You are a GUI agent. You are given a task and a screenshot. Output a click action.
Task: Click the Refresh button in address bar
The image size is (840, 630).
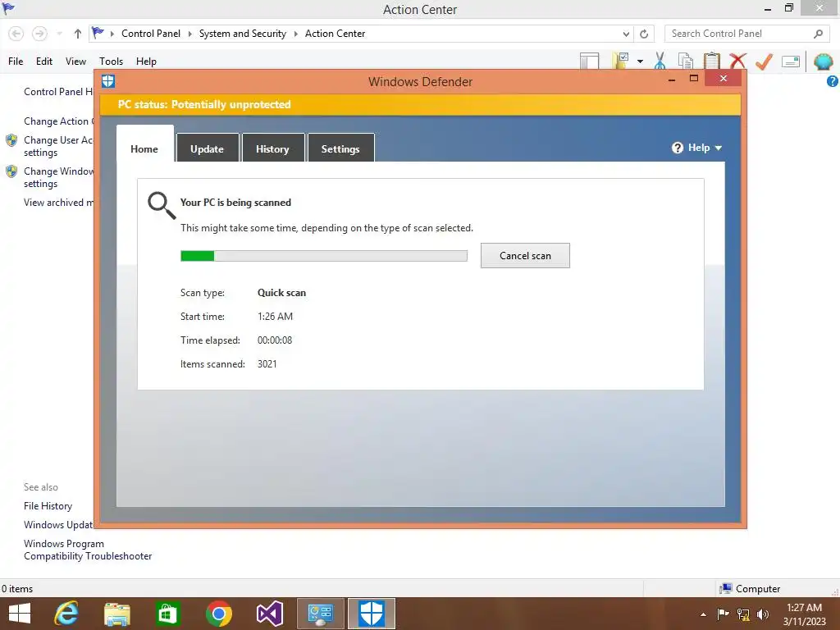click(x=644, y=34)
